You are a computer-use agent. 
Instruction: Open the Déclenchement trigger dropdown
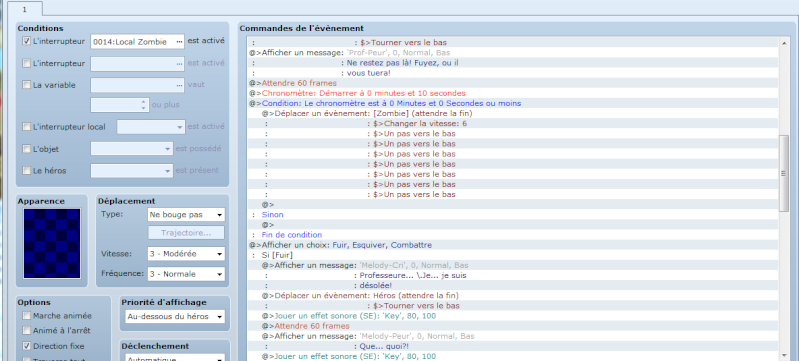[x=174, y=358]
